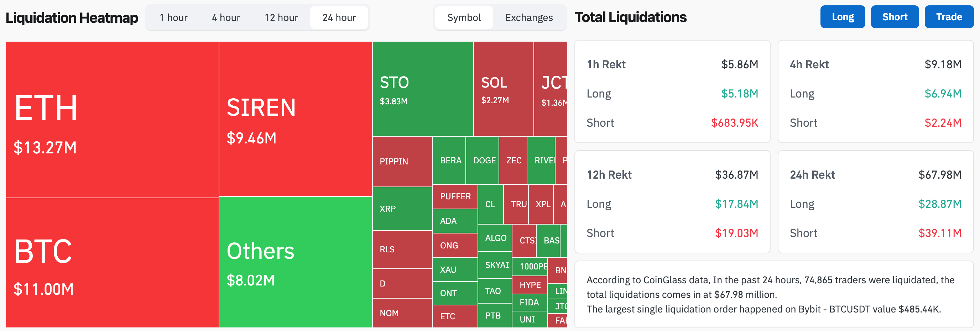The image size is (980, 331).
Task: Choose the 12 hour heatmap view
Action: click(281, 17)
